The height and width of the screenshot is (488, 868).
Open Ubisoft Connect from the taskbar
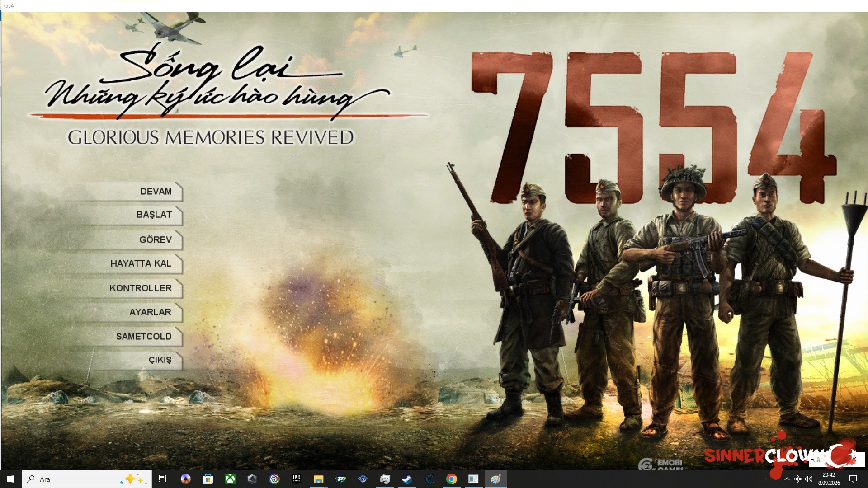coord(274,479)
